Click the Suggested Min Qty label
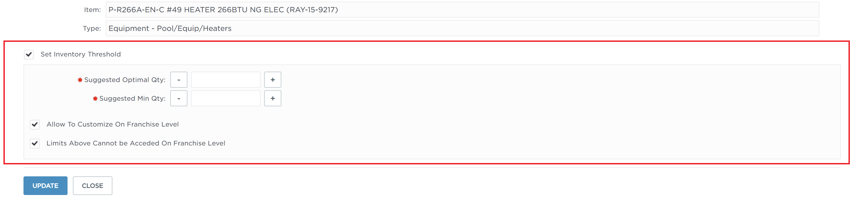The width and height of the screenshot is (868, 199). click(132, 99)
